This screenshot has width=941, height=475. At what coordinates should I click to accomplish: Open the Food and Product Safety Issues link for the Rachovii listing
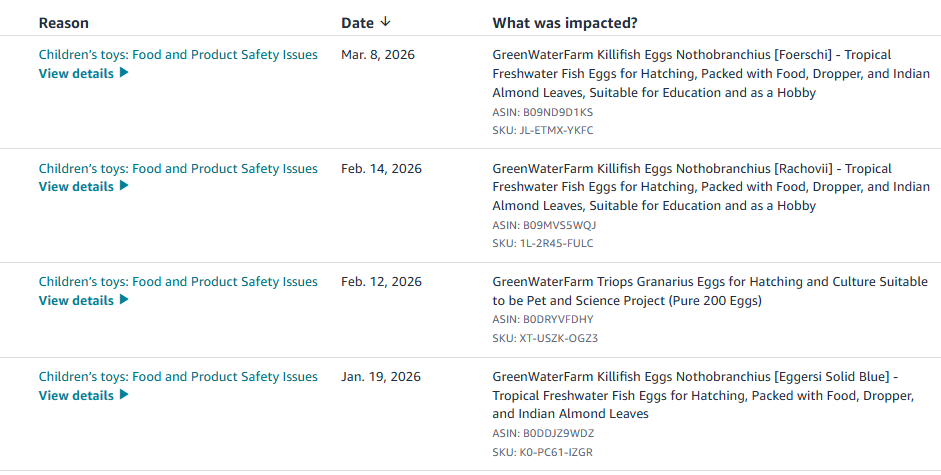tap(178, 169)
